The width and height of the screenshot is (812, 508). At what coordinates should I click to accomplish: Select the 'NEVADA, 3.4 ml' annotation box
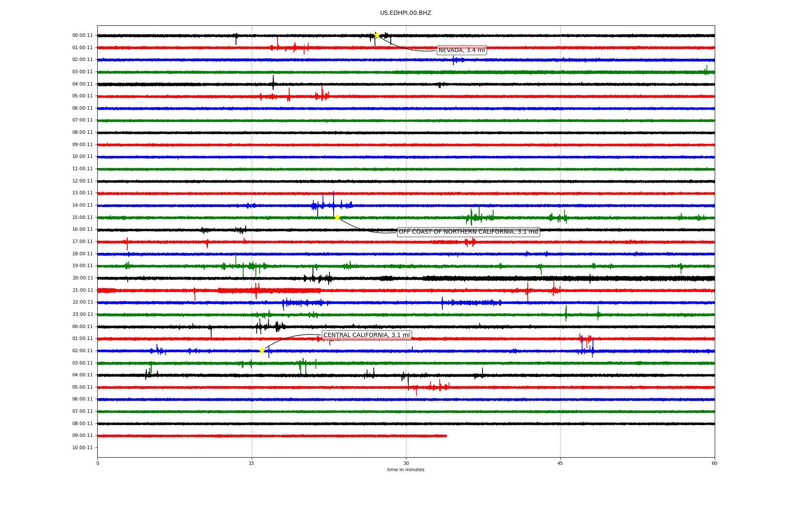click(x=461, y=50)
